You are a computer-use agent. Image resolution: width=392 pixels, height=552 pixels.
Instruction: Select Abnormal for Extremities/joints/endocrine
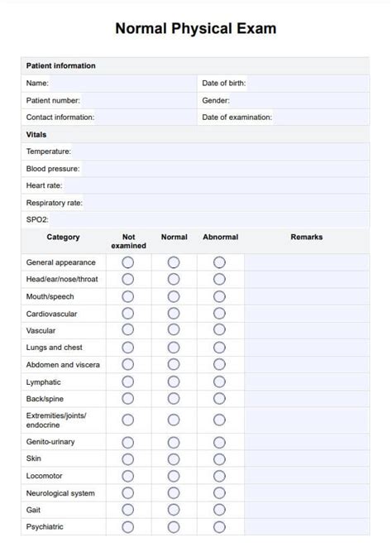[219, 420]
